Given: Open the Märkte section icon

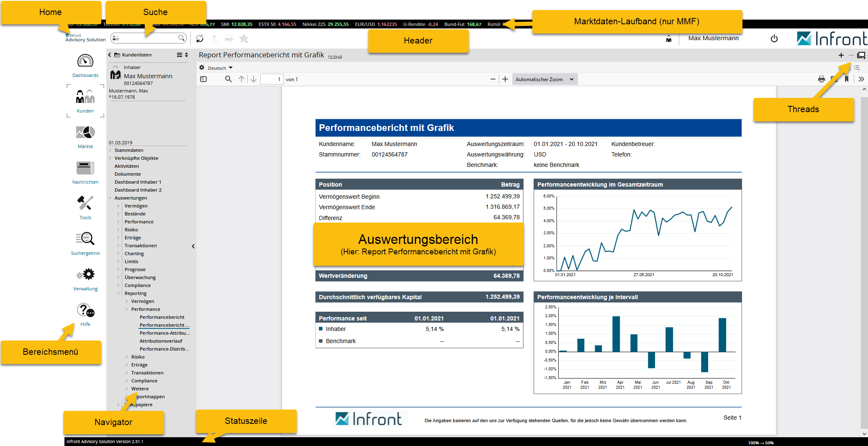Looking at the screenshot, I should tap(85, 133).
